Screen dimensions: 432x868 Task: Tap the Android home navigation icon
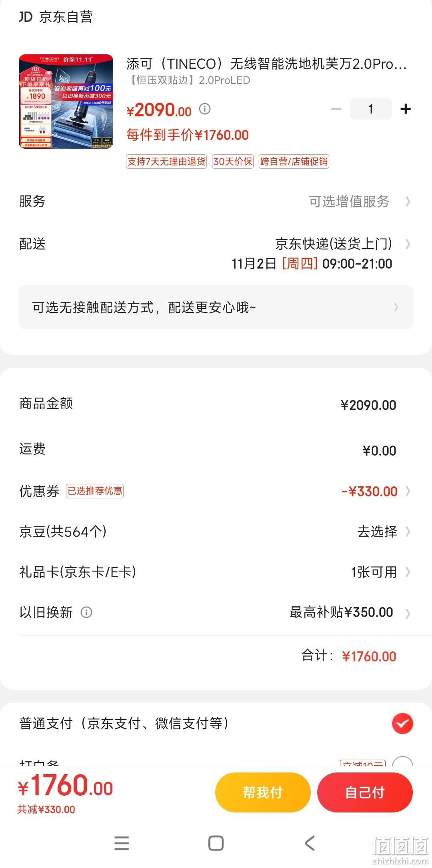(x=216, y=843)
